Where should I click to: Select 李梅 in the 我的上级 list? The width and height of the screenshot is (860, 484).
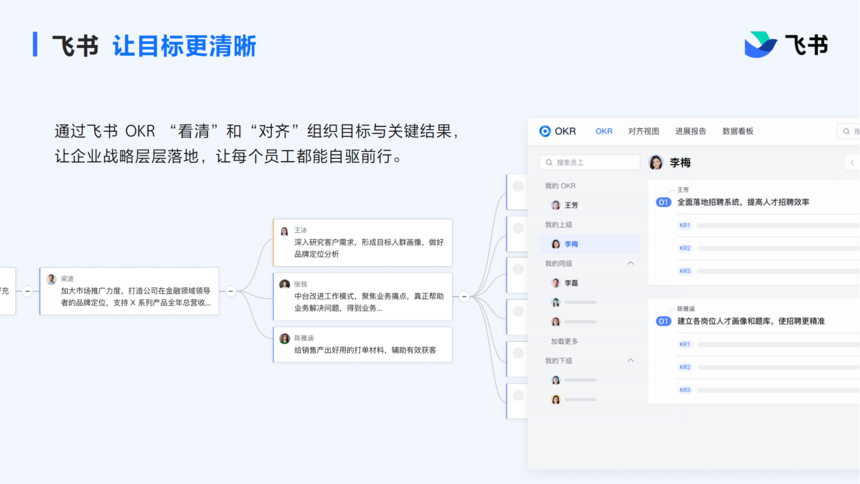tap(590, 244)
